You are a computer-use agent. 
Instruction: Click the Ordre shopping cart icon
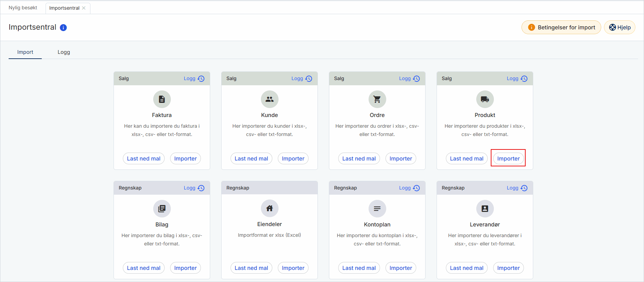377,99
